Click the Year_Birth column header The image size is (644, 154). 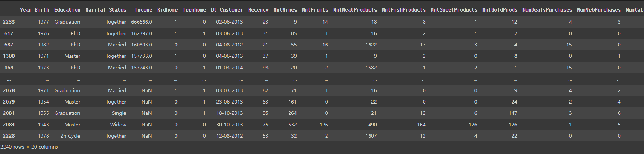pyautogui.click(x=35, y=10)
